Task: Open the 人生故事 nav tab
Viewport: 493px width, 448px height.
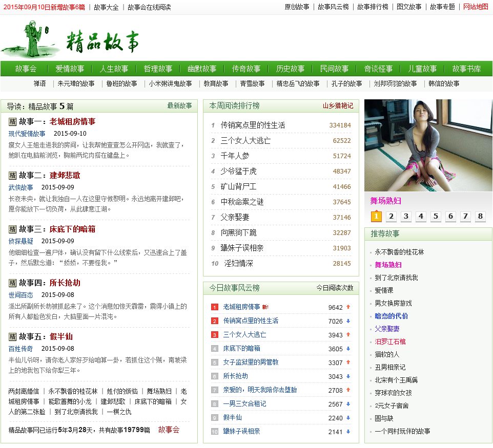Action: [114, 69]
